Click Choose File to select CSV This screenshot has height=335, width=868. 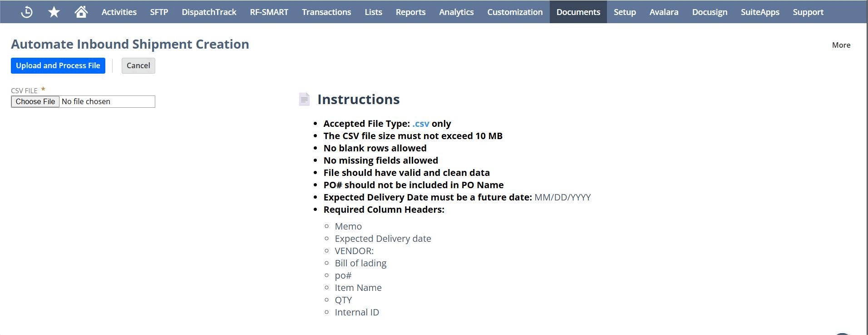(x=35, y=101)
